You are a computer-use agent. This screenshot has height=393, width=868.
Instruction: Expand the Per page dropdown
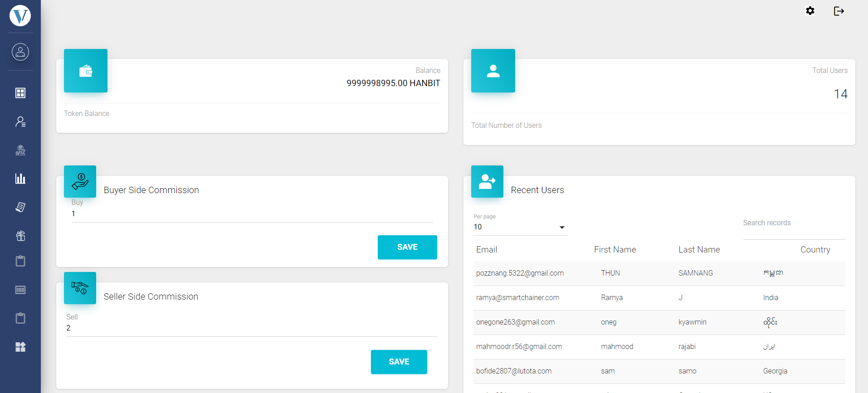(520, 227)
